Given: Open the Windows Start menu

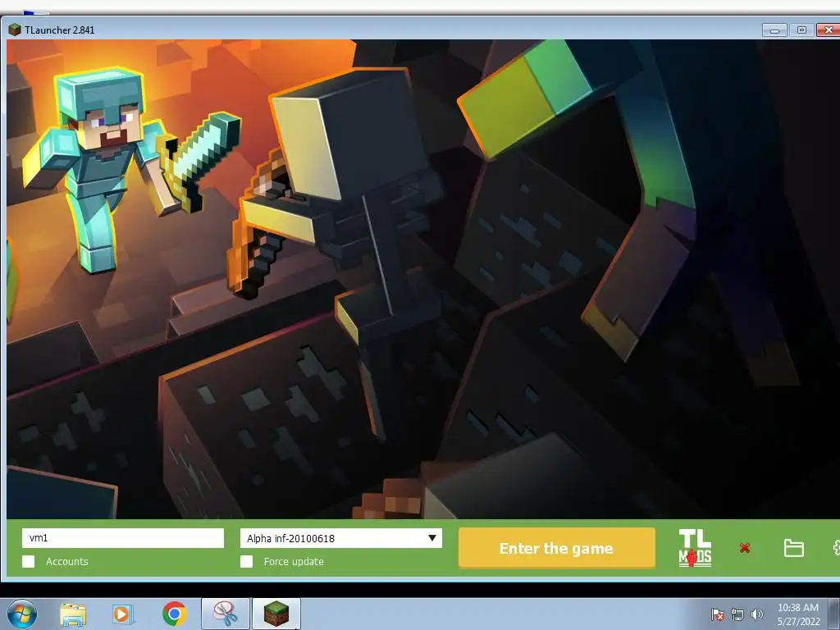Looking at the screenshot, I should (22, 614).
